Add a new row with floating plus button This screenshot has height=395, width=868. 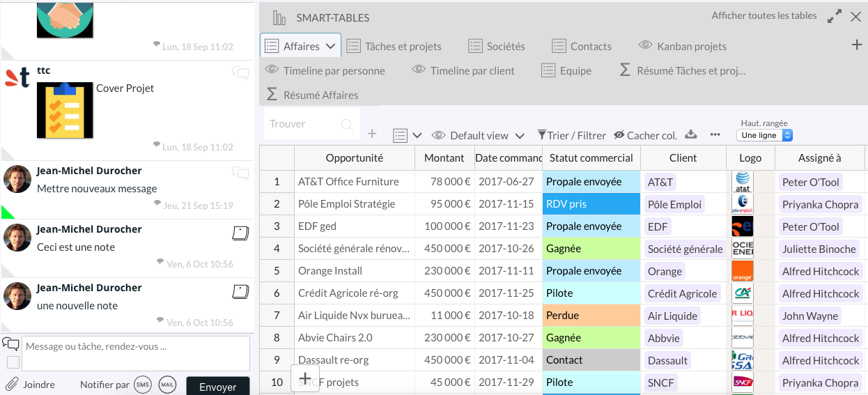[304, 379]
